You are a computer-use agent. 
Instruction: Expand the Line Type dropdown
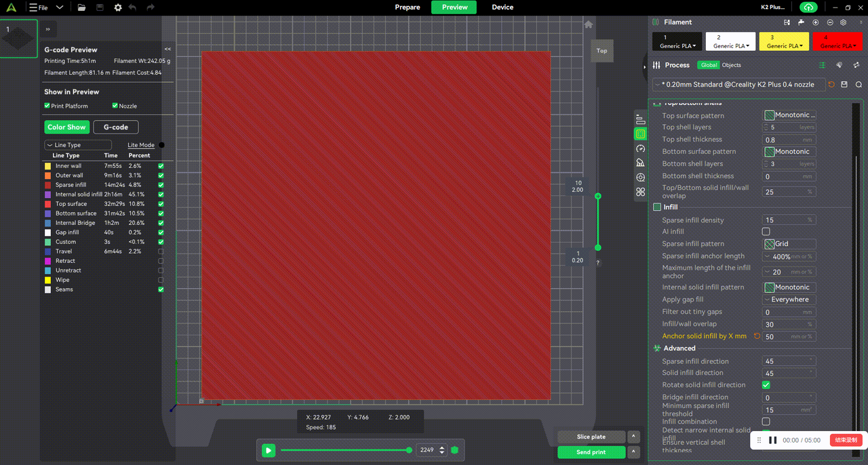78,145
